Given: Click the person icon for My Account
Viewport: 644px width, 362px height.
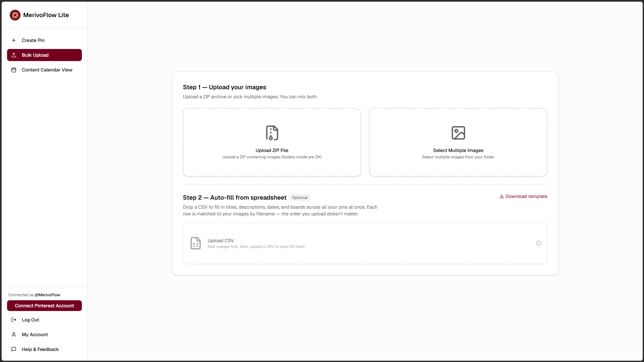Looking at the screenshot, I should pos(14,334).
